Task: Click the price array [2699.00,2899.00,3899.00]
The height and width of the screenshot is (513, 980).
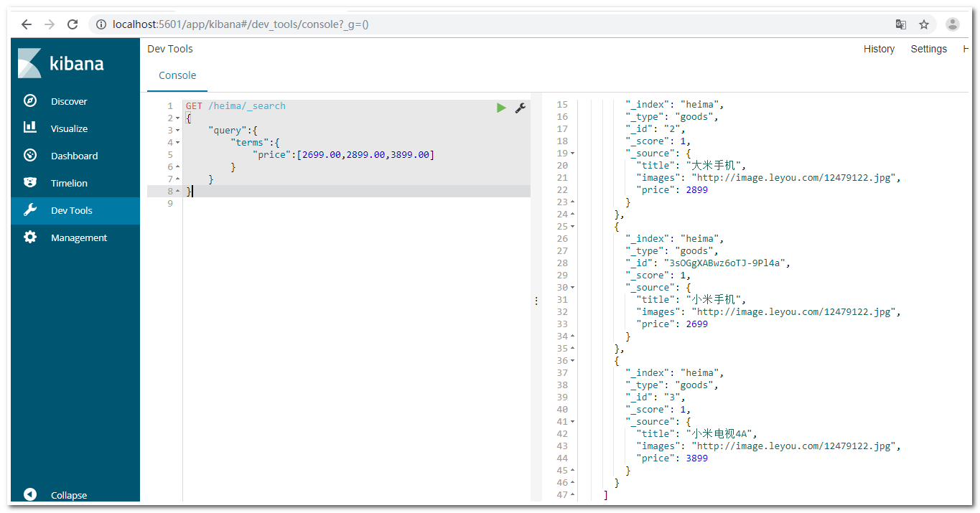Action: pos(365,155)
